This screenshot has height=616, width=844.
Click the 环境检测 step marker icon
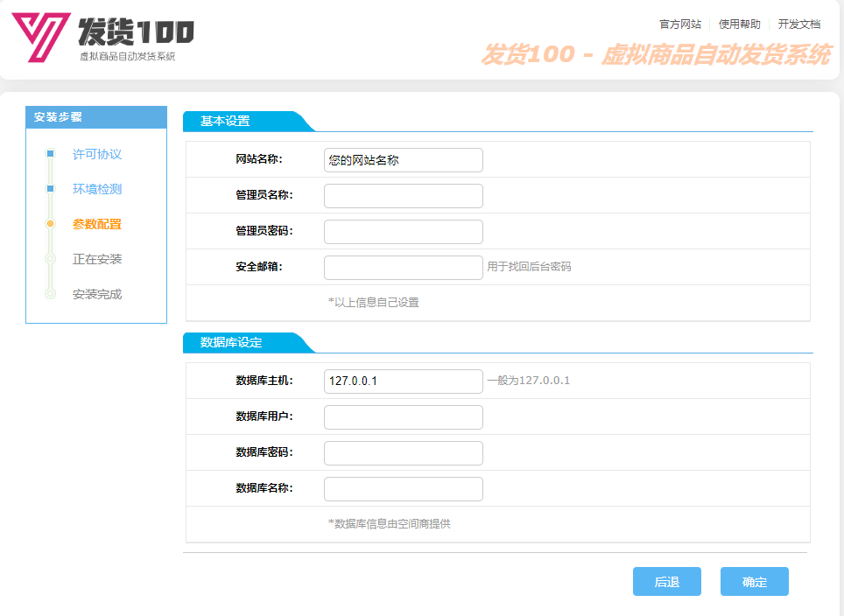click(x=50, y=189)
